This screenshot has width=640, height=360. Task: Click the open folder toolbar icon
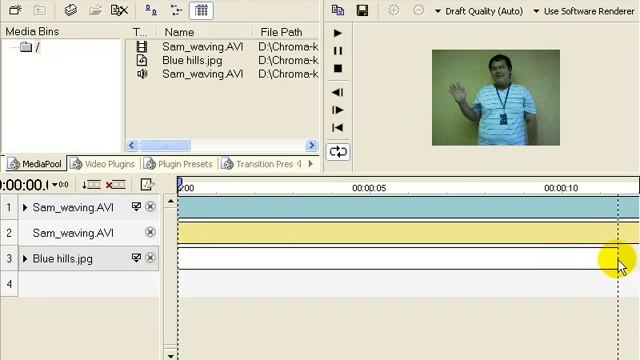click(x=95, y=10)
